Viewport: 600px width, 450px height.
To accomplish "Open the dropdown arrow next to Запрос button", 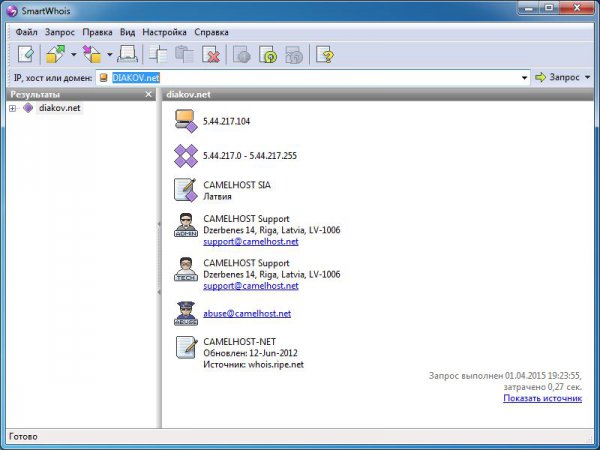I will [x=588, y=77].
